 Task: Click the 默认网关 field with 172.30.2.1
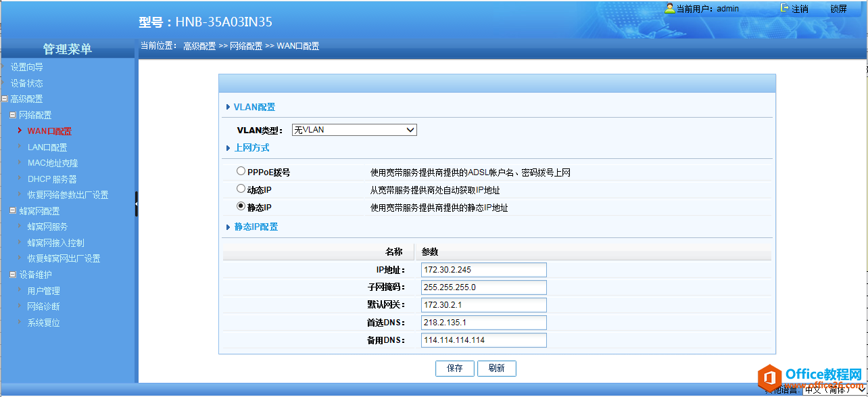(x=483, y=305)
